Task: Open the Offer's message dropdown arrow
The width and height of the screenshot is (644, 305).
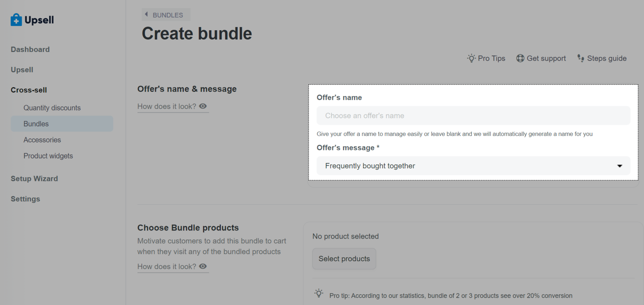Action: 620,166
